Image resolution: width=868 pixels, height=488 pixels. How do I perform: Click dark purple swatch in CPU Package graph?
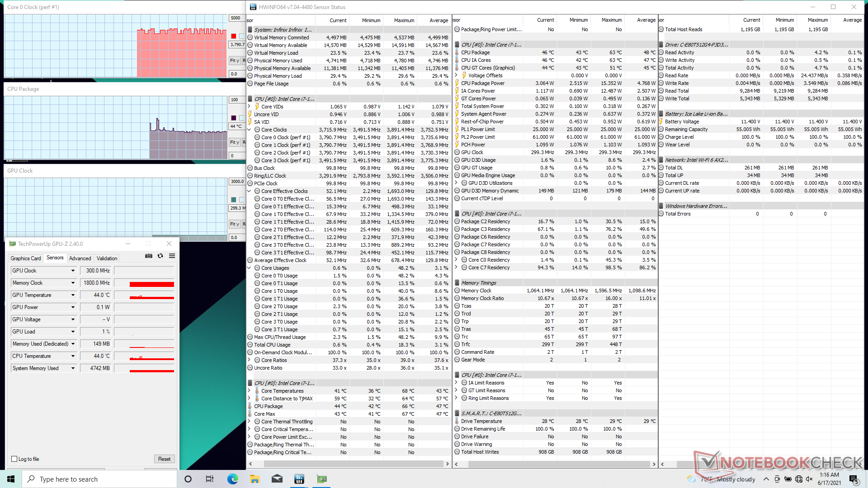pos(234,118)
